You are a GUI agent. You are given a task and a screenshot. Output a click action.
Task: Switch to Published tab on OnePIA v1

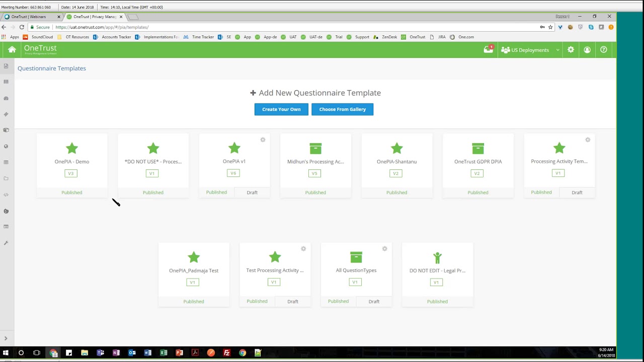[x=216, y=193]
